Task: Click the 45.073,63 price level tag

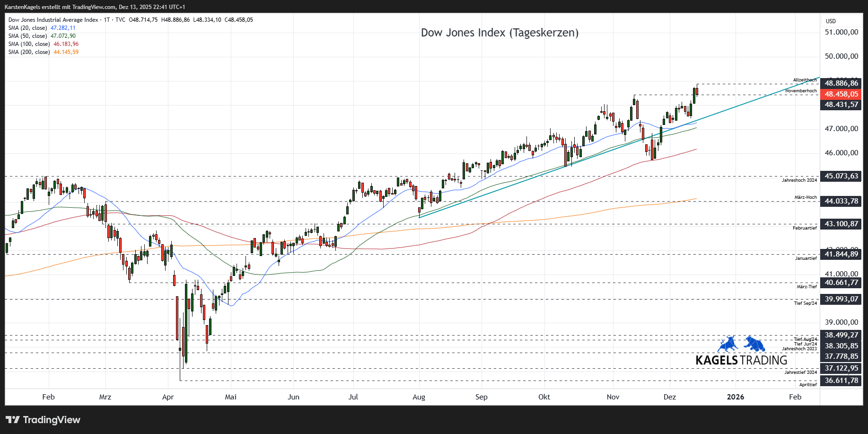Action: pyautogui.click(x=841, y=176)
